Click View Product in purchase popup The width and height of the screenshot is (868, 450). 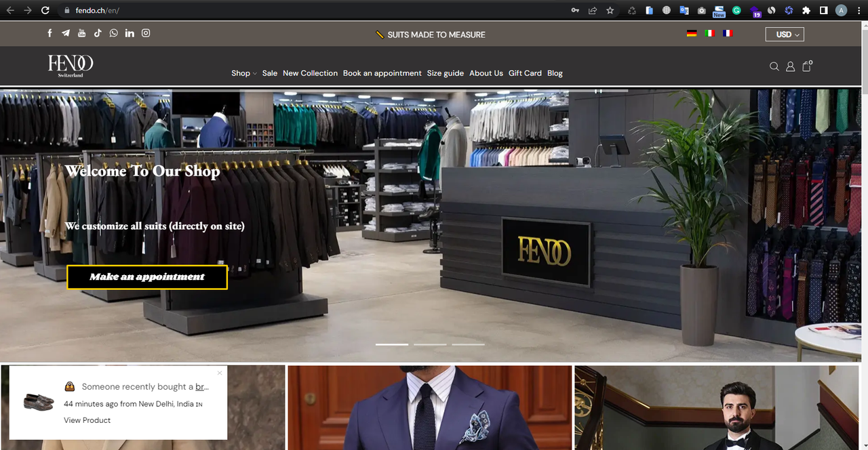[x=87, y=420]
